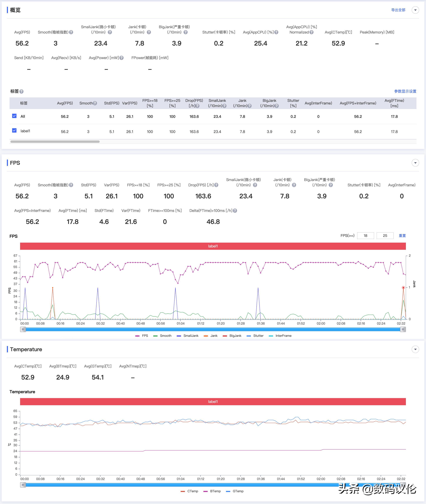
Task: Click help icon next to Avg(Power) [mW]
Action: point(121,58)
